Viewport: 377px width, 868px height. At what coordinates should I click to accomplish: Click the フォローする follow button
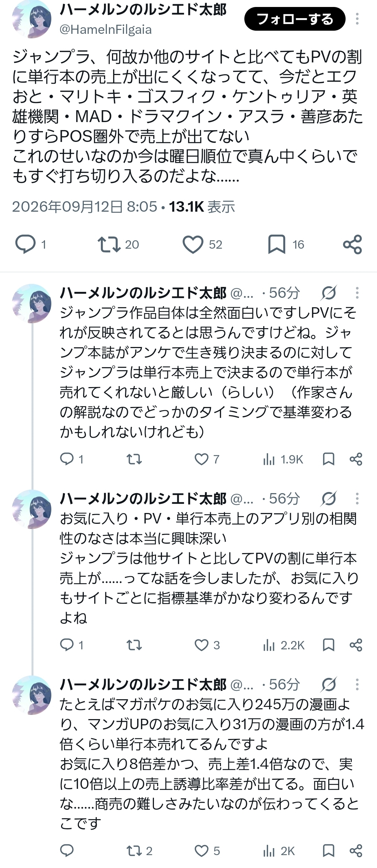click(295, 19)
